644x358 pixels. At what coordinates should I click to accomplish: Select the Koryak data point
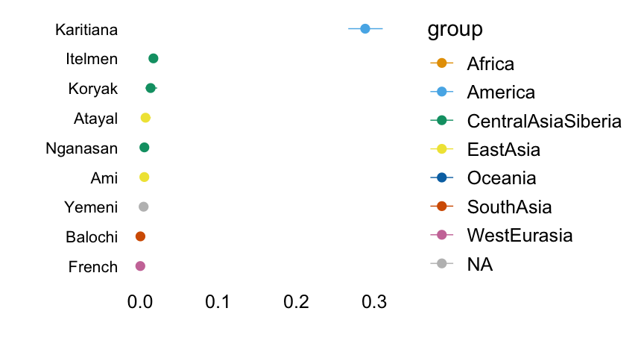[x=151, y=88]
